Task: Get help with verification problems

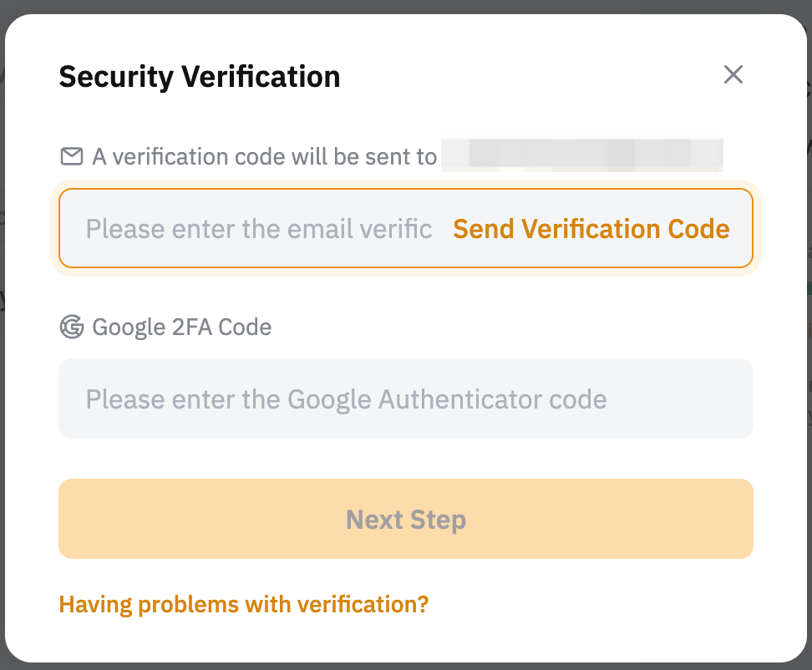Action: [x=243, y=604]
